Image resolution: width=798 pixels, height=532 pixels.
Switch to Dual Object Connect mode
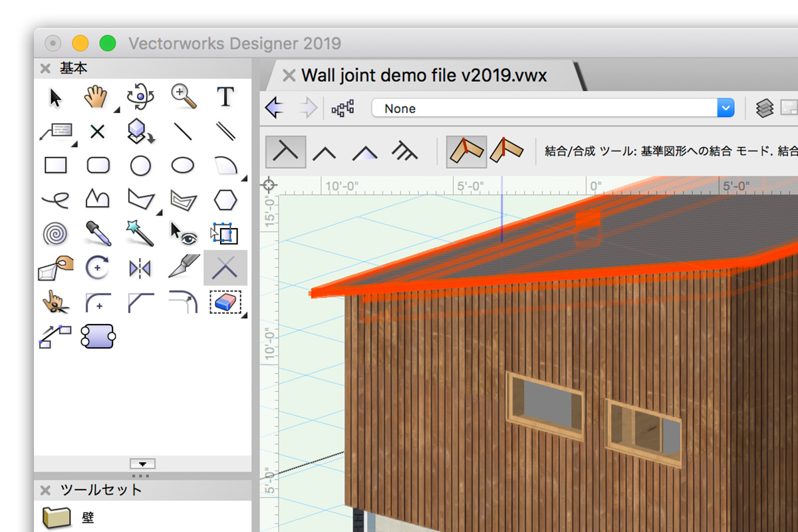point(325,152)
